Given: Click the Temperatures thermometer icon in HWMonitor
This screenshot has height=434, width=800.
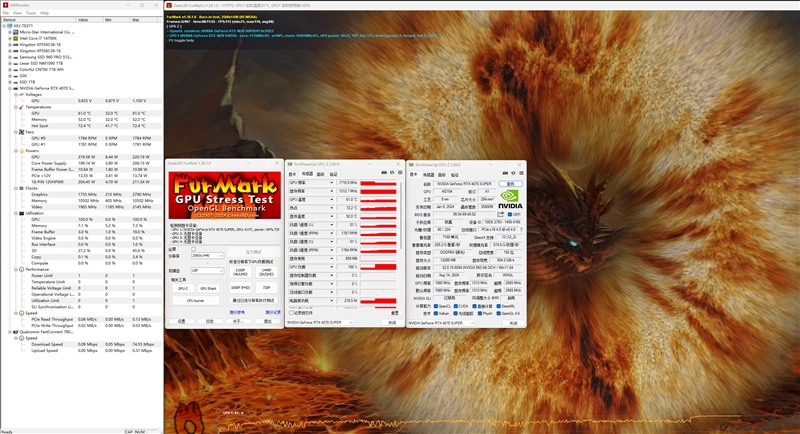Looking at the screenshot, I should pos(21,107).
